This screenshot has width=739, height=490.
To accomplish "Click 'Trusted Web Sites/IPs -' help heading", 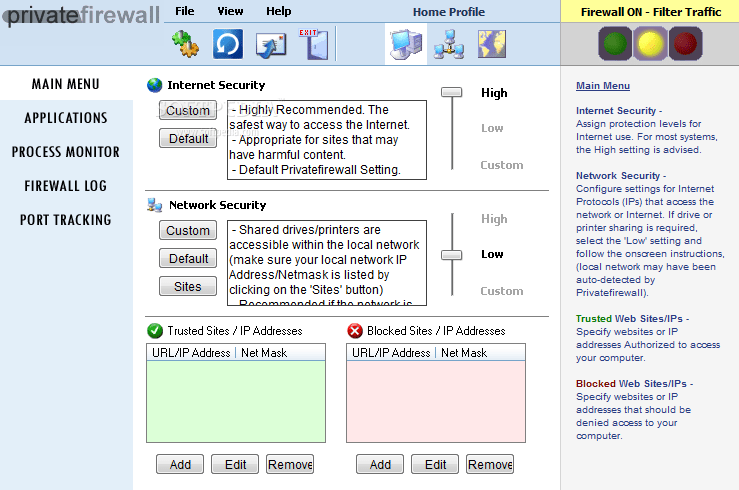I will point(632,318).
